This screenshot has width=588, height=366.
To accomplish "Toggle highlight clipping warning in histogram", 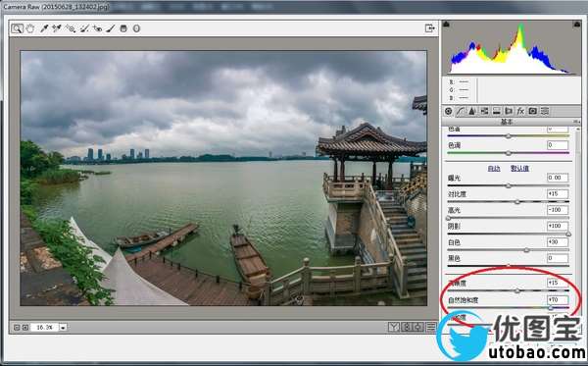I will tap(577, 25).
